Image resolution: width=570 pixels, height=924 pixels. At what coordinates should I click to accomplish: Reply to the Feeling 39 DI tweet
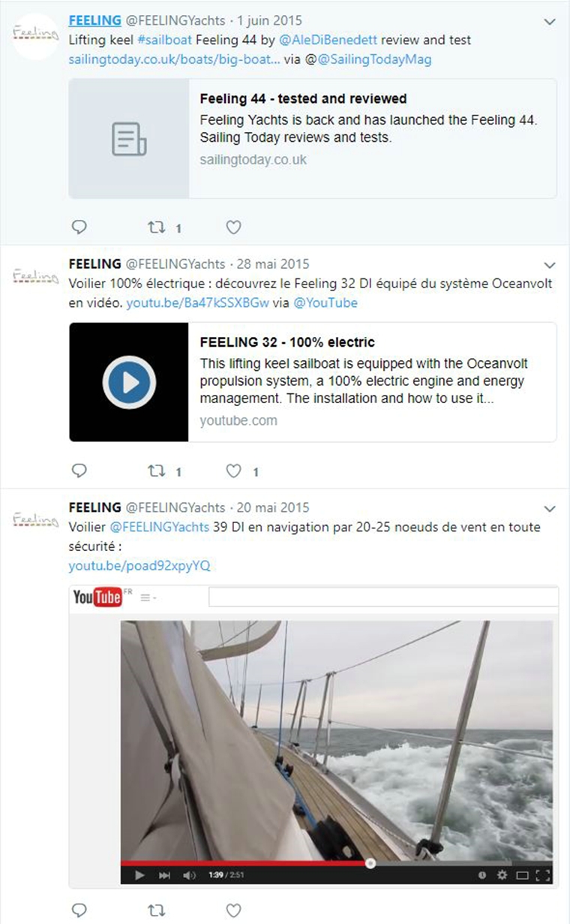pos(79,910)
